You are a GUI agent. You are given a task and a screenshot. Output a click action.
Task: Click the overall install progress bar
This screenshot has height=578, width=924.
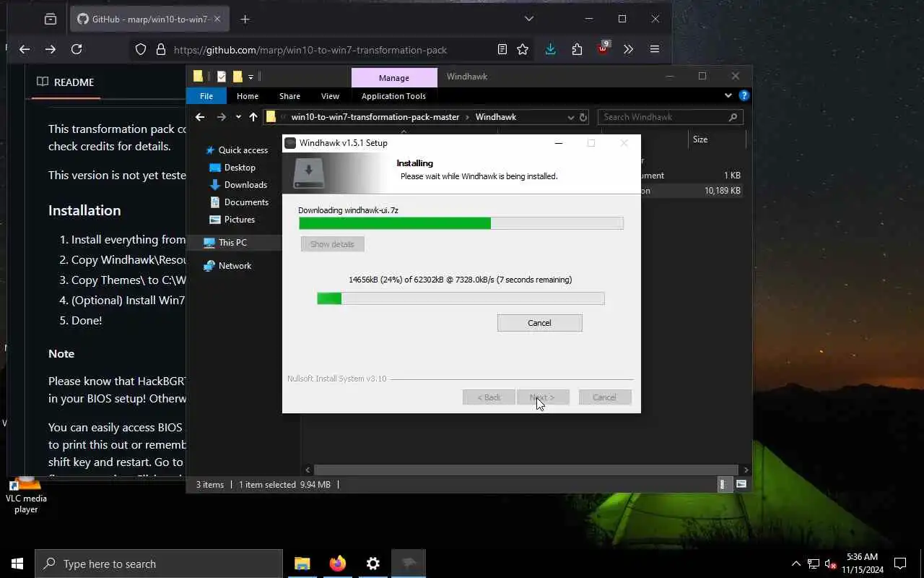(x=461, y=224)
